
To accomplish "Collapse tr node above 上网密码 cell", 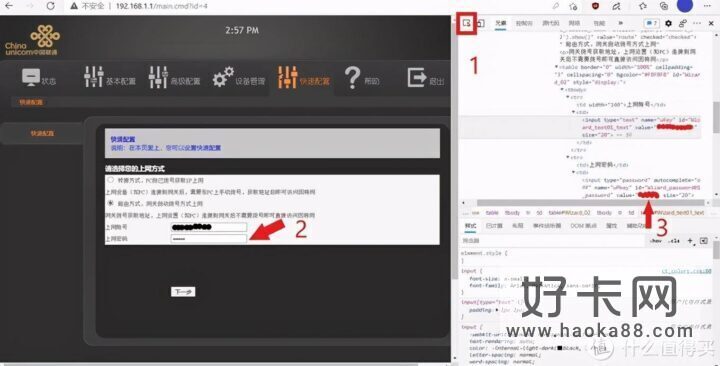I will click(x=568, y=157).
